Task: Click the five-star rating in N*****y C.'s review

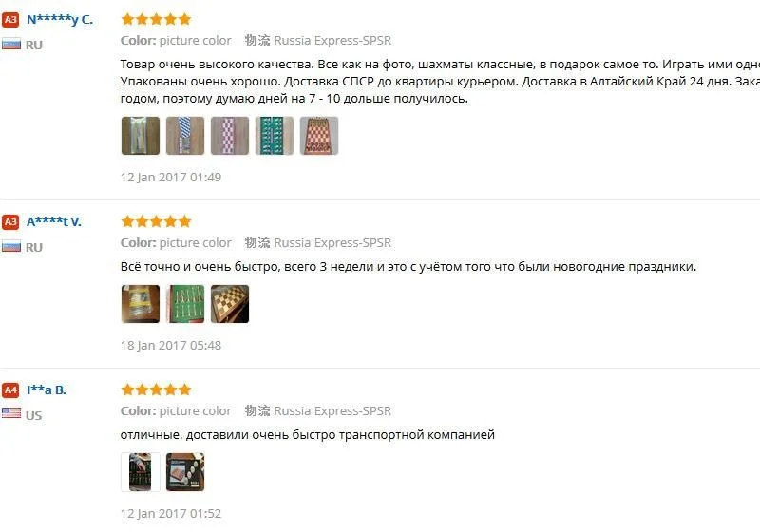Action: [x=156, y=19]
